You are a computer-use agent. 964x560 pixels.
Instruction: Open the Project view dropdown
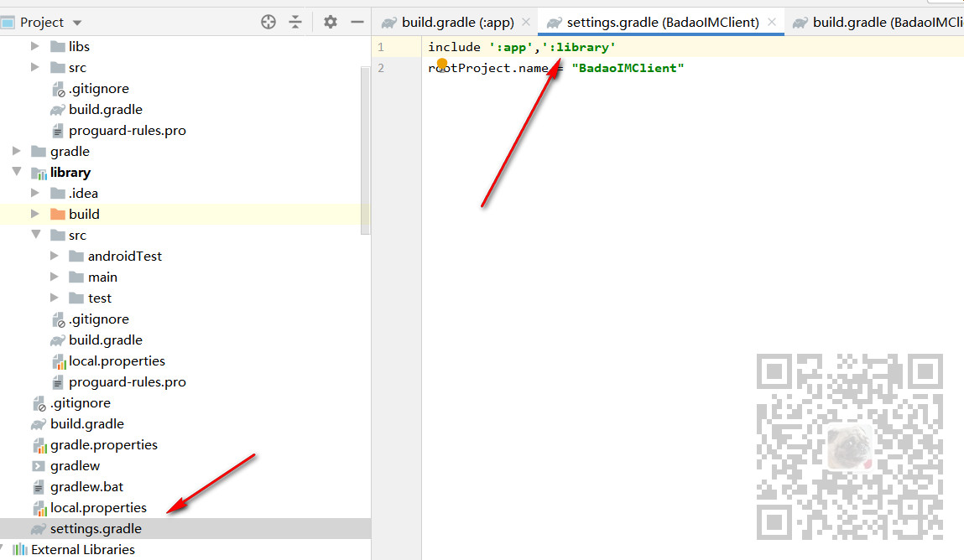77,23
